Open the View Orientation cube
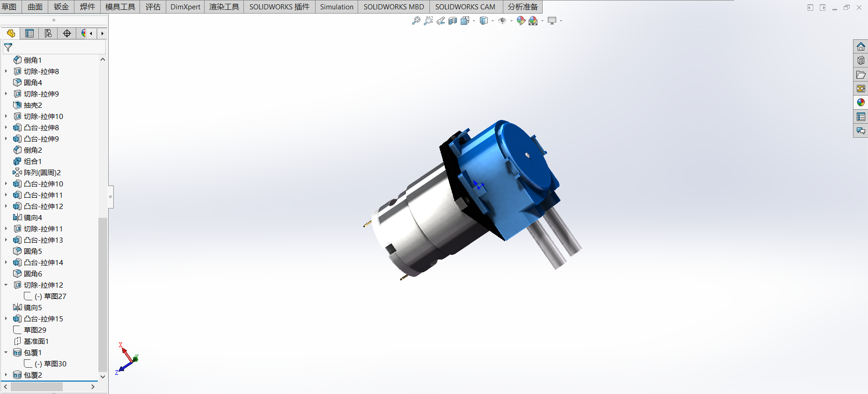 (x=465, y=21)
